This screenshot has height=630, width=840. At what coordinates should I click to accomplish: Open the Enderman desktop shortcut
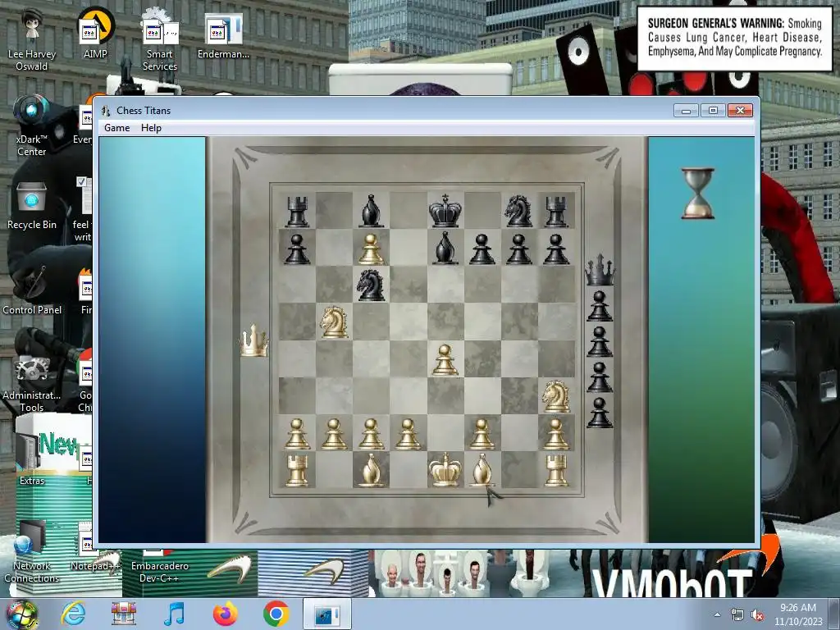click(x=223, y=35)
